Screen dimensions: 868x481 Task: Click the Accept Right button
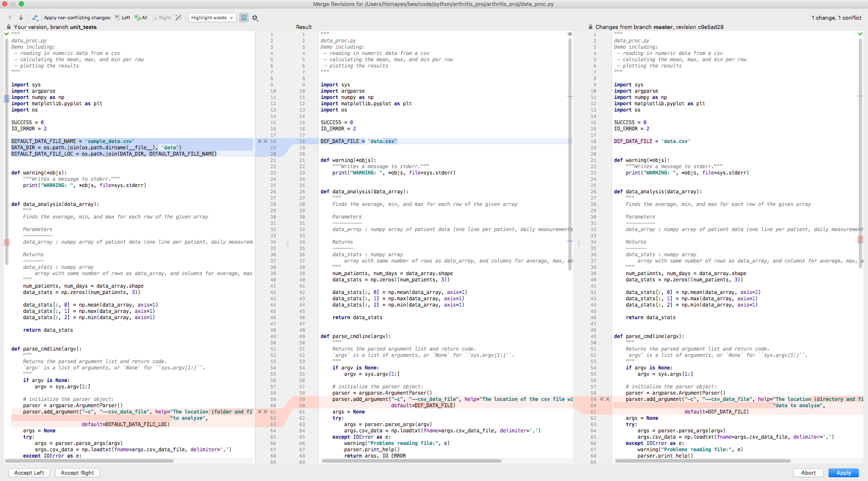tap(77, 473)
